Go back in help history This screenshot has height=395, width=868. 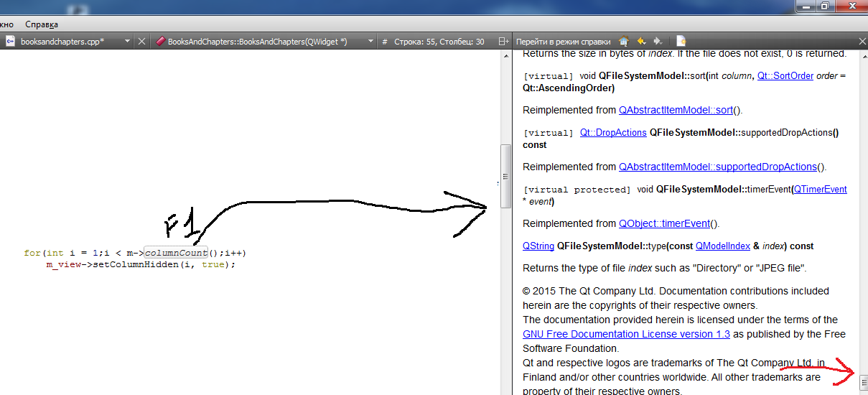(641, 42)
